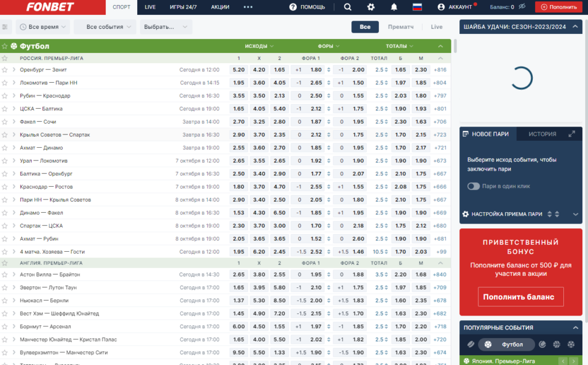Open the Исходы column dropdown

pyautogui.click(x=259, y=46)
